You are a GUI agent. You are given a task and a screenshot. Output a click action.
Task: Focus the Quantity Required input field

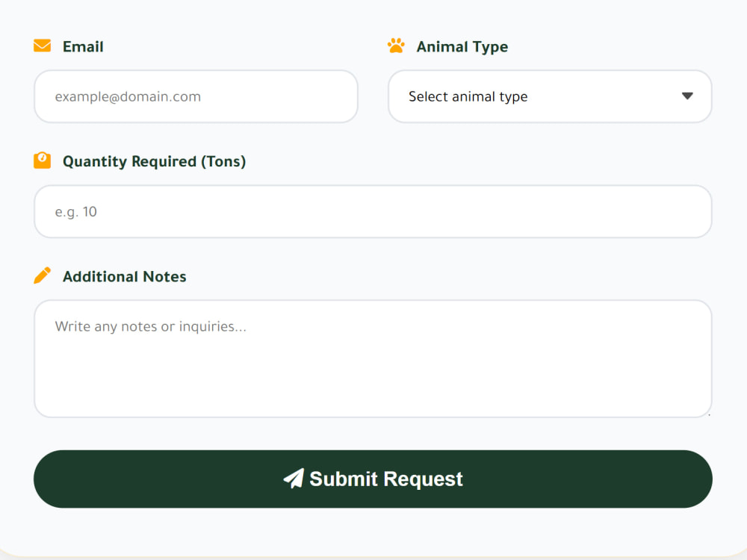click(x=373, y=211)
